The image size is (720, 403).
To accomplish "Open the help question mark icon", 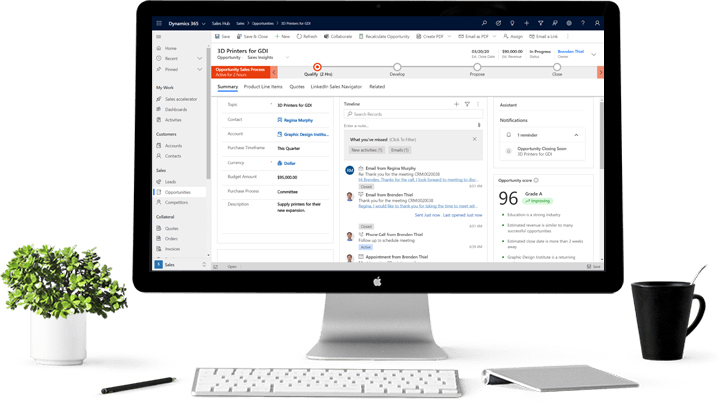I will 583,23.
